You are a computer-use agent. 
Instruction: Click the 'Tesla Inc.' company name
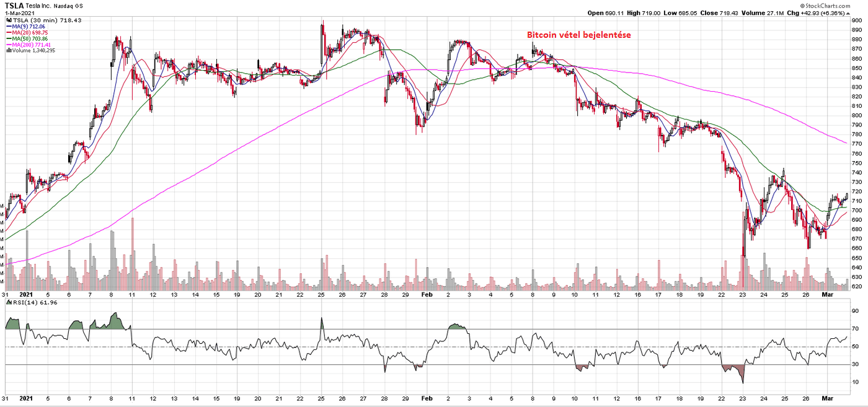(x=38, y=6)
